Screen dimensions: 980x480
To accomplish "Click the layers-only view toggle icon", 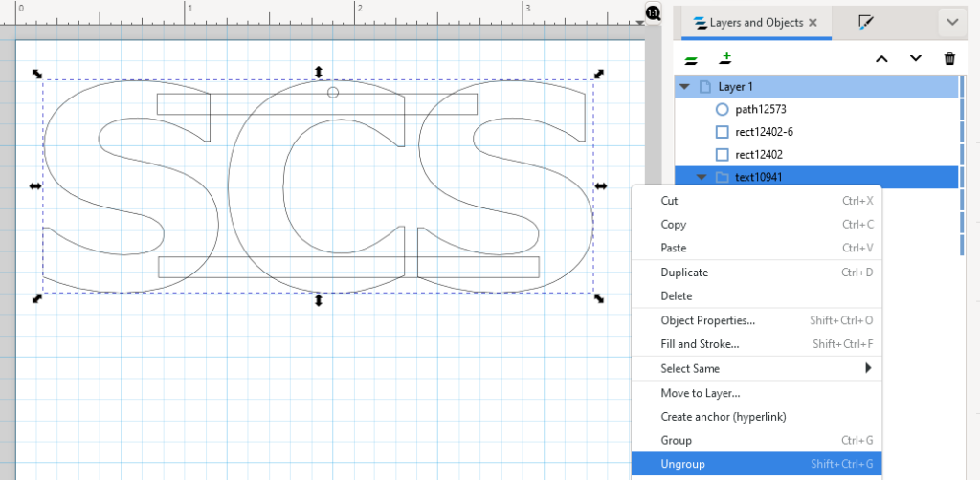I will (x=689, y=59).
